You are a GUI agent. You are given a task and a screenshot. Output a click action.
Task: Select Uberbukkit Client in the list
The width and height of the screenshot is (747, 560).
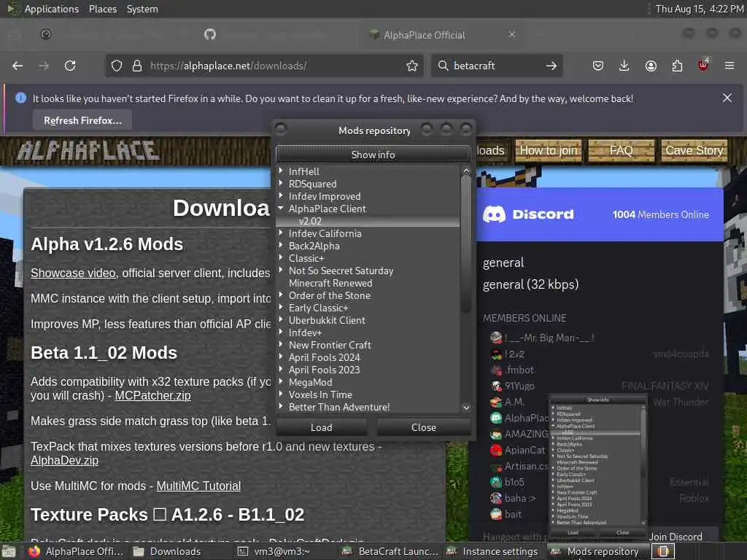tap(327, 320)
